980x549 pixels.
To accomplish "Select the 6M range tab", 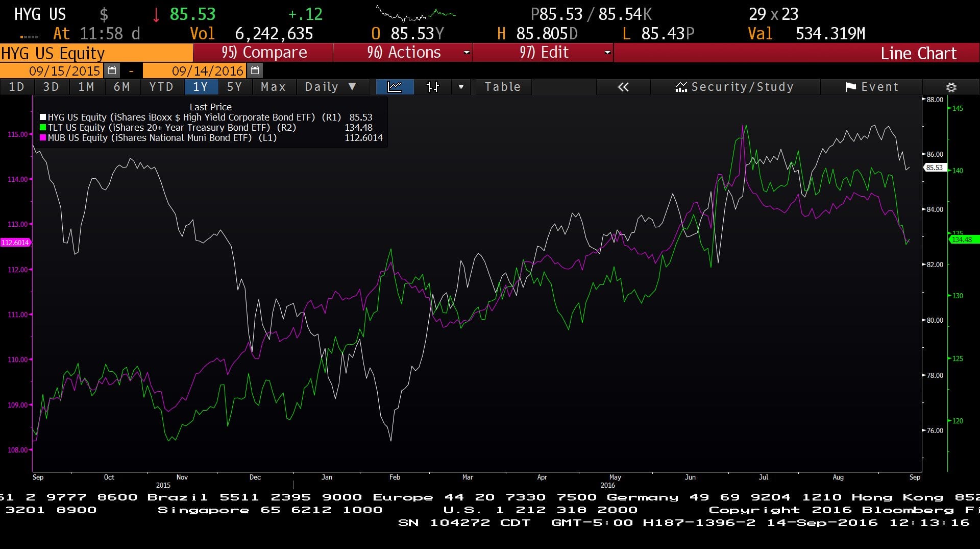I will [122, 87].
